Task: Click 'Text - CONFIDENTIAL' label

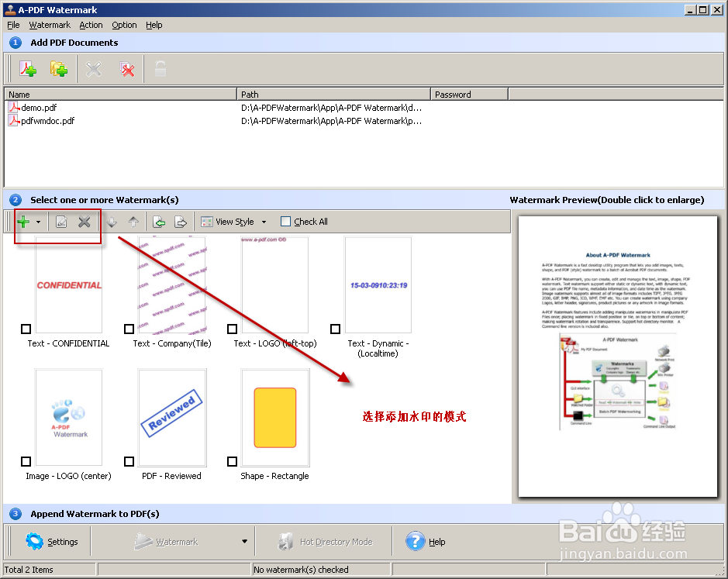Action: click(68, 343)
